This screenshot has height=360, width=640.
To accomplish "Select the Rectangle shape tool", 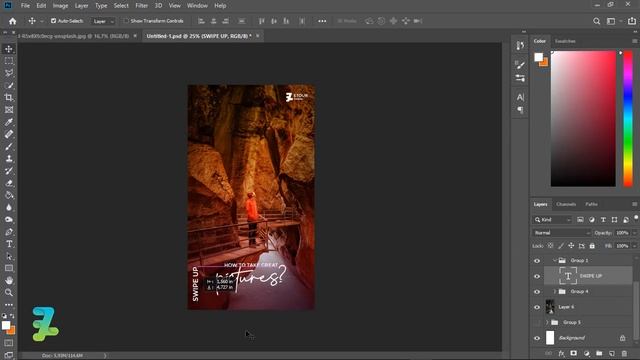I will (x=9, y=269).
